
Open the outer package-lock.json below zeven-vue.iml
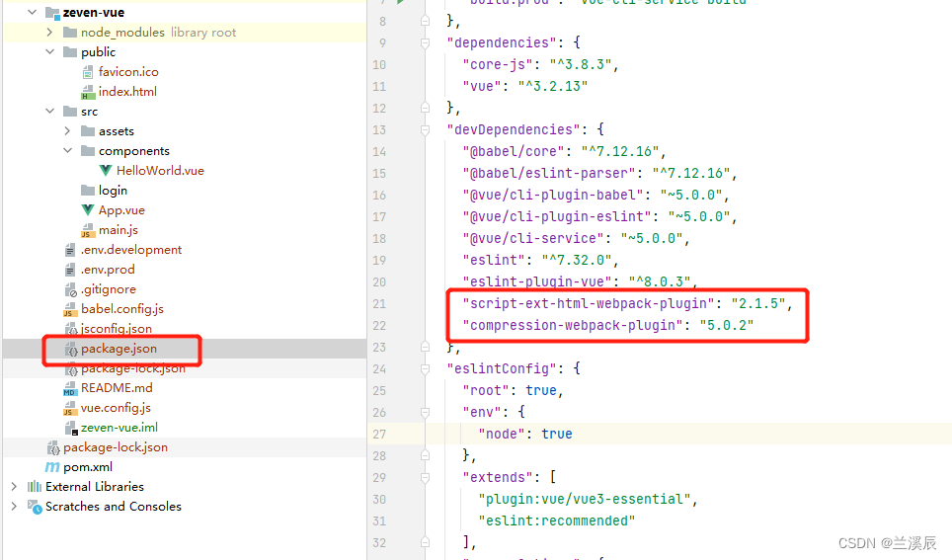[x=116, y=447]
